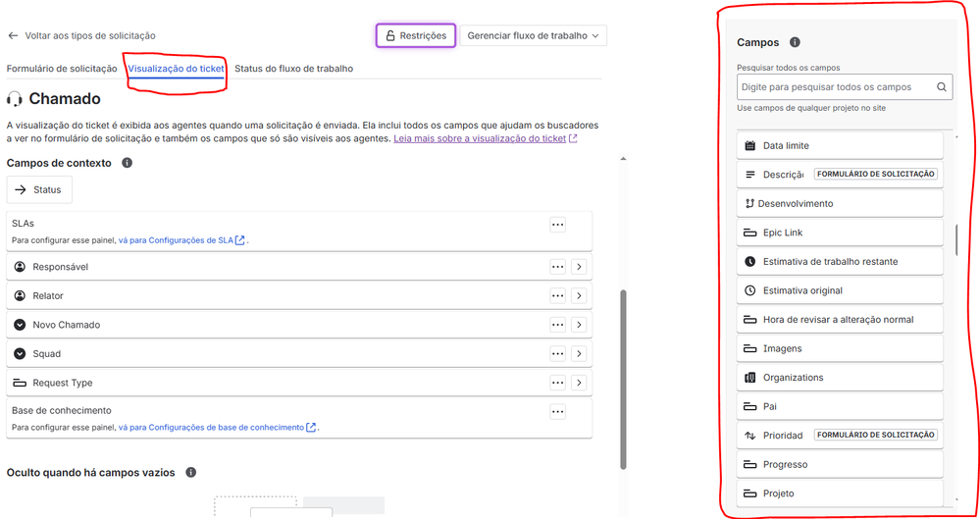Viewport: 980px width, 519px height.
Task: Open more options for Base de conhecimento
Action: (557, 411)
